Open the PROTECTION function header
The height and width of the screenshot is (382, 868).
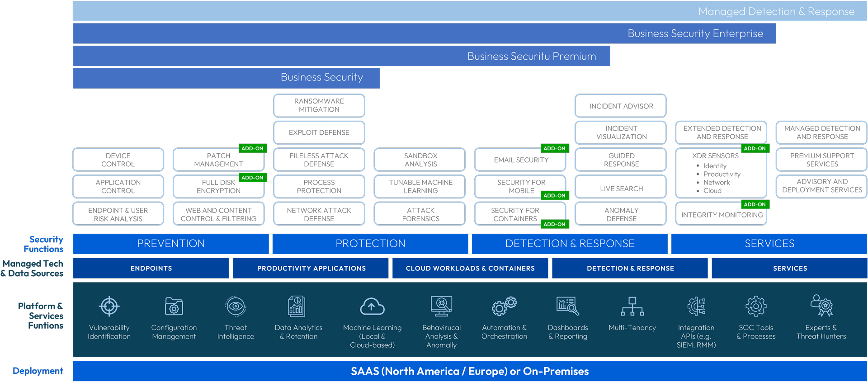[370, 244]
